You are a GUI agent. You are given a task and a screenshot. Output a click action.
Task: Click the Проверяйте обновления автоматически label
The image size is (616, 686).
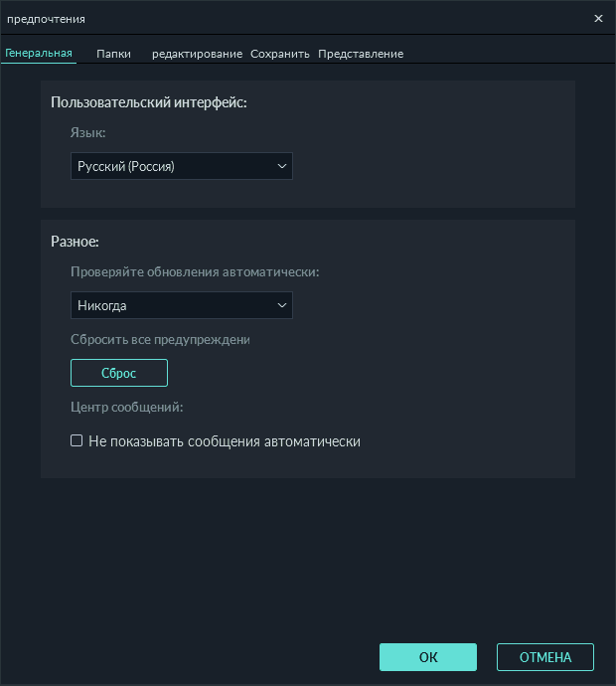tap(195, 271)
